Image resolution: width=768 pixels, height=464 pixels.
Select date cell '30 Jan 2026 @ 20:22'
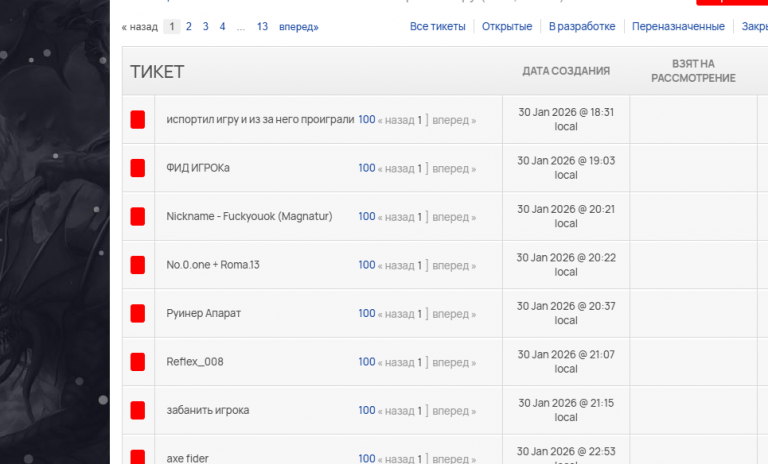(x=566, y=265)
